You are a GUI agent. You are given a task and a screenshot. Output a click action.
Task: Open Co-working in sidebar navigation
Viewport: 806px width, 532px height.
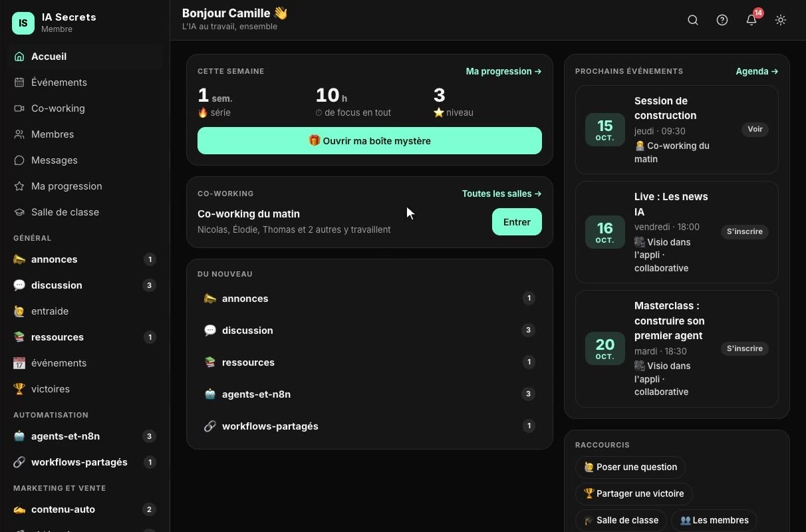pyautogui.click(x=85, y=108)
